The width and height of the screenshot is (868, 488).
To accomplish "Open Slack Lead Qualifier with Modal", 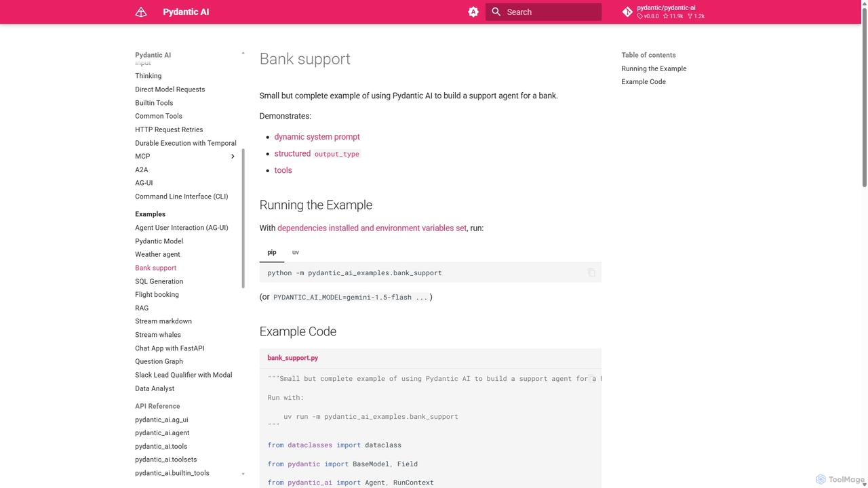I will [x=183, y=375].
